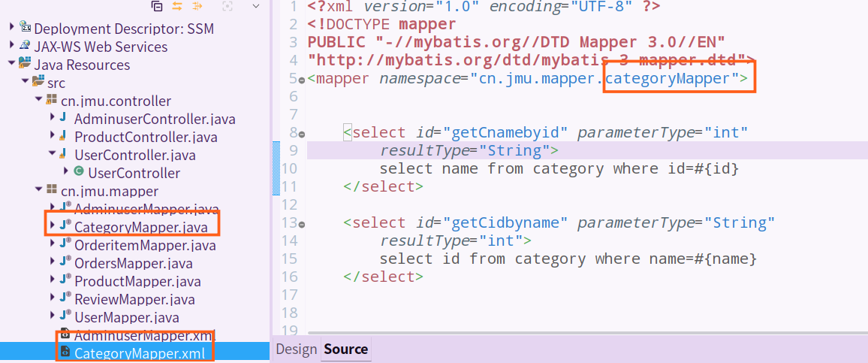
Task: Collapse UserController.java arrow
Action: tap(52, 154)
